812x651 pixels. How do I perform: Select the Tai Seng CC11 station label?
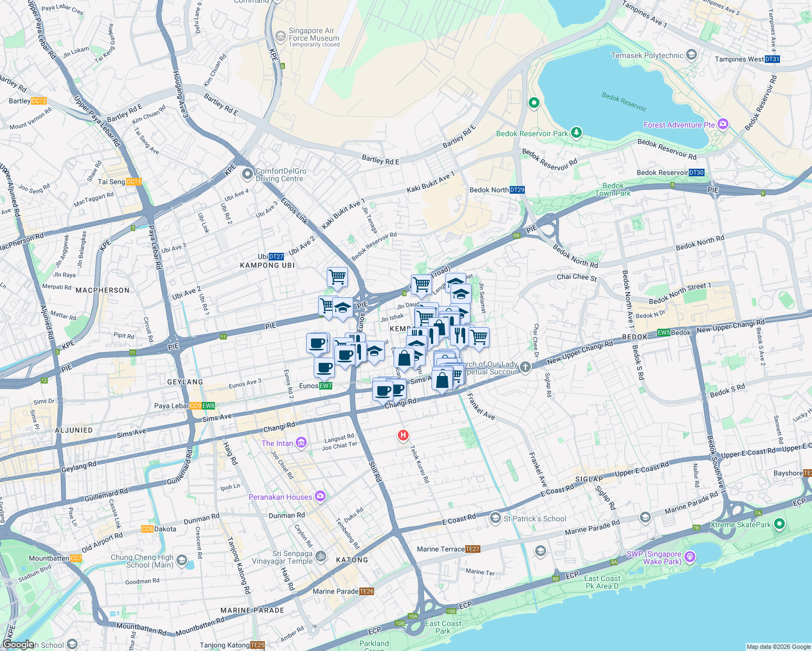pyautogui.click(x=120, y=182)
